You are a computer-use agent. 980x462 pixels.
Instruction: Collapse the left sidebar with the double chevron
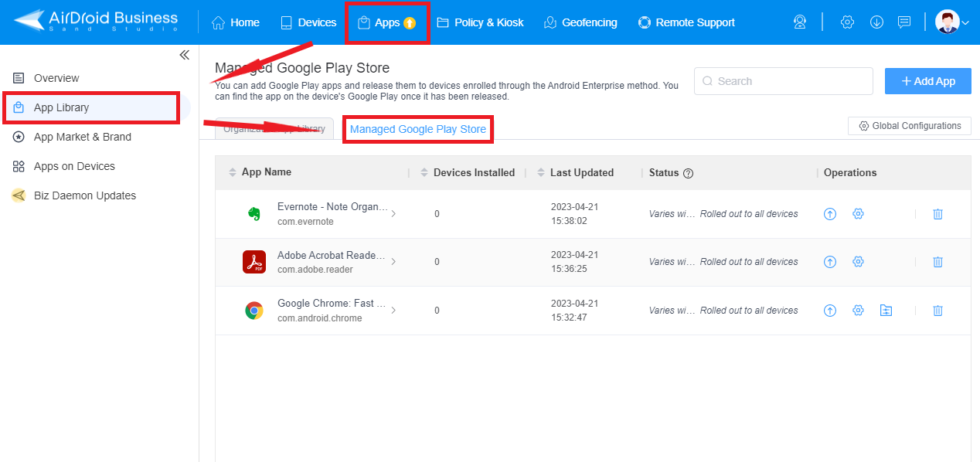[x=184, y=54]
